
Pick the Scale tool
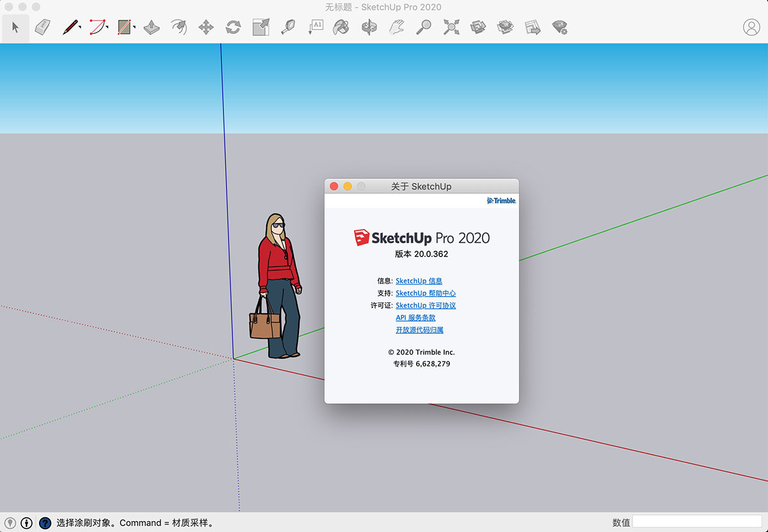pyautogui.click(x=261, y=27)
